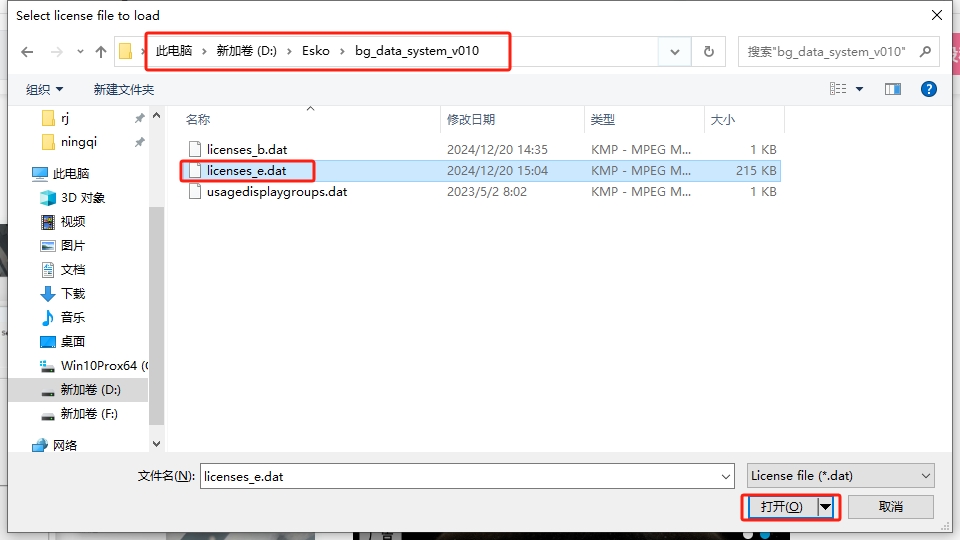960x540 pixels.
Task: Open more view options dropdown
Action: 859,89
